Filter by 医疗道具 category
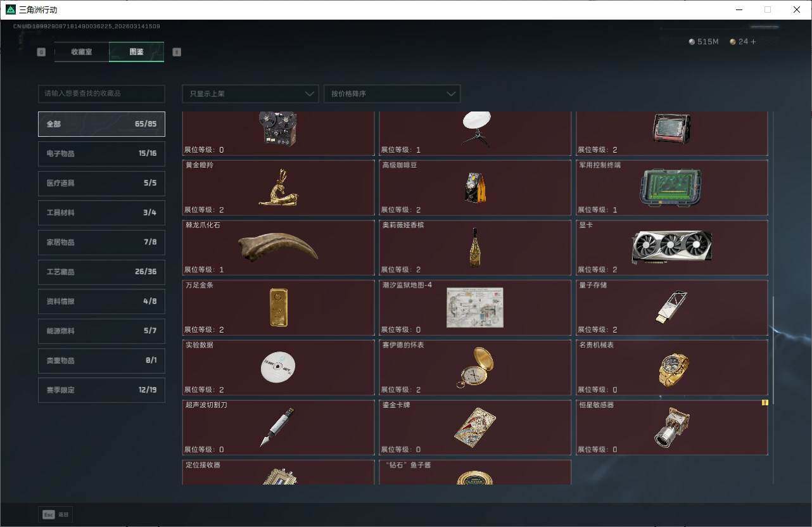Screen dimensions: 812x527 click(101, 183)
